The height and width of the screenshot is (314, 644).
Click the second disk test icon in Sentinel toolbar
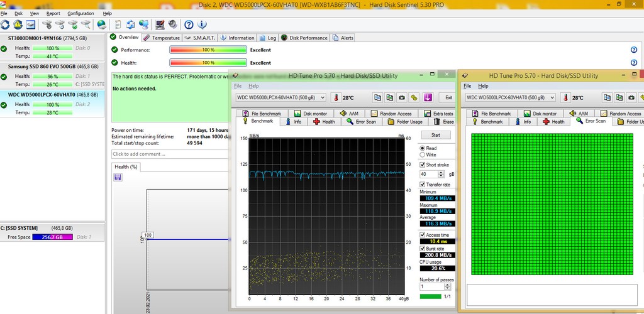coord(60,24)
